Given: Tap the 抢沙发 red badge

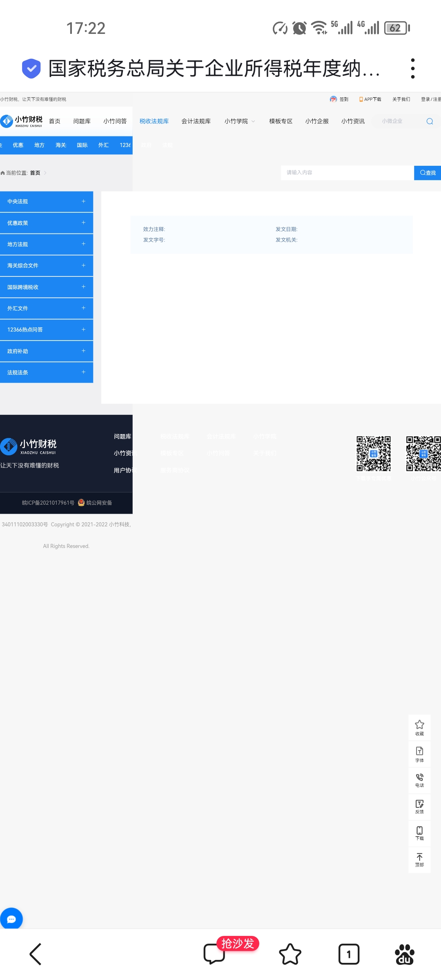Looking at the screenshot, I should point(238,943).
